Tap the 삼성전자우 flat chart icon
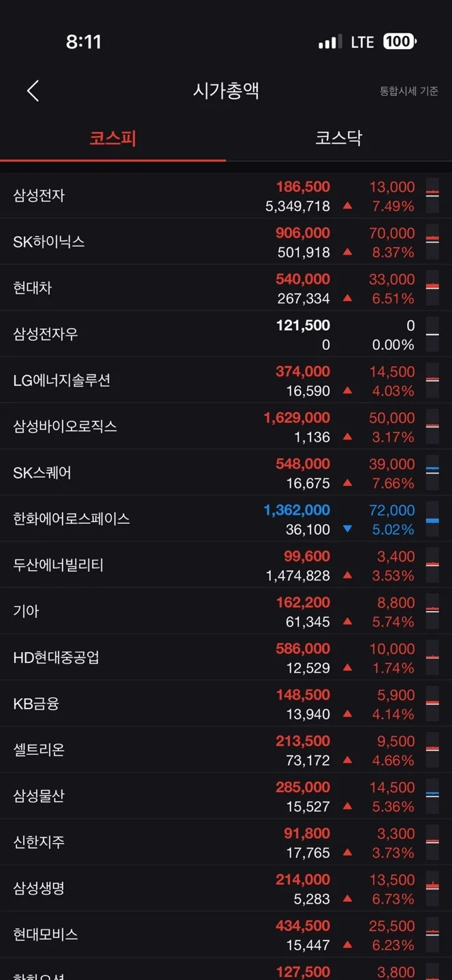Image resolution: width=452 pixels, height=980 pixels. tap(432, 333)
